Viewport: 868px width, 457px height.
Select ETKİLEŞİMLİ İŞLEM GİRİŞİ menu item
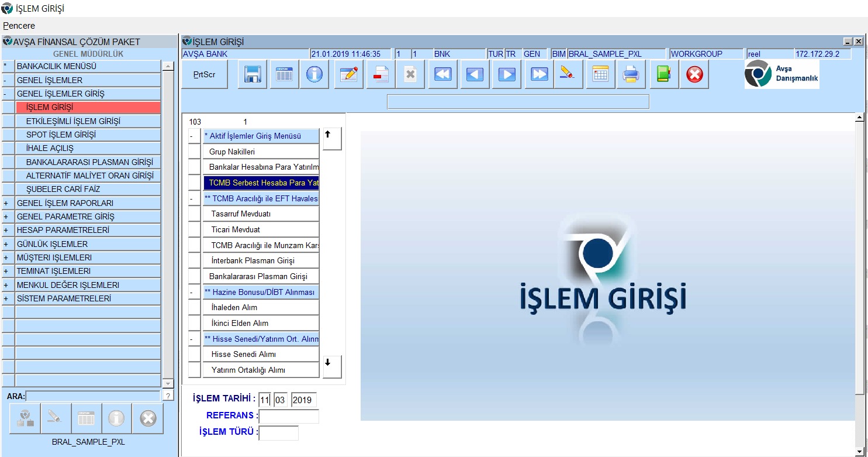point(88,121)
